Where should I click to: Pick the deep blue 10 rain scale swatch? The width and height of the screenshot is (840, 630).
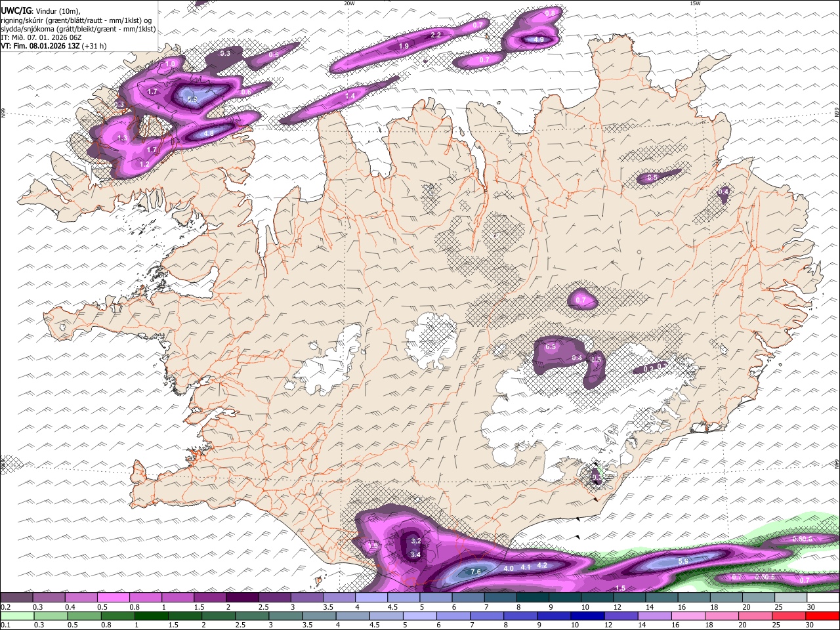click(x=586, y=615)
